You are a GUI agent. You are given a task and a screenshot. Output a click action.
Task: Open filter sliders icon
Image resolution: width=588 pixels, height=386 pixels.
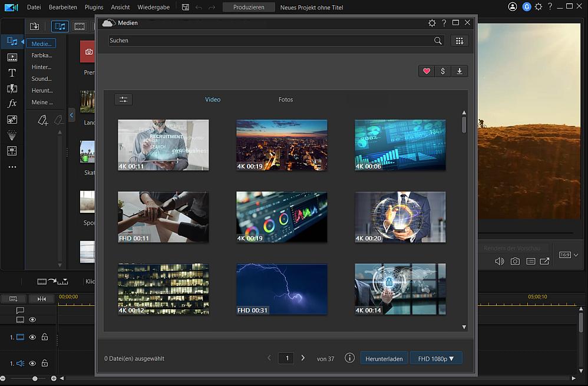click(123, 100)
